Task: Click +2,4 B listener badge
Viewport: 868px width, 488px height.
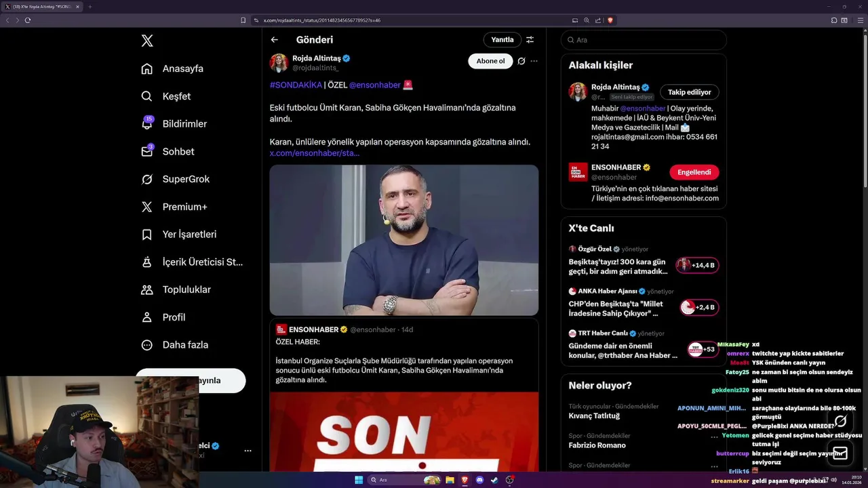Action: tap(699, 307)
